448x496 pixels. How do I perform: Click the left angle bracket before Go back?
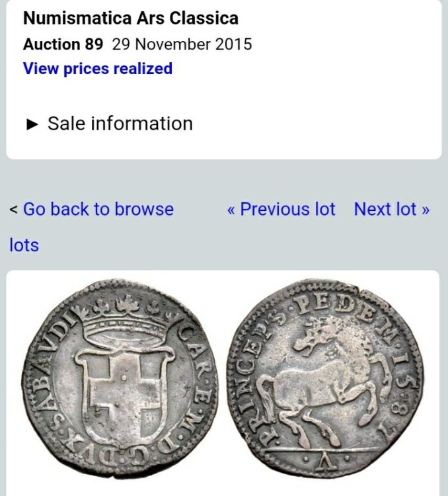coord(13,210)
